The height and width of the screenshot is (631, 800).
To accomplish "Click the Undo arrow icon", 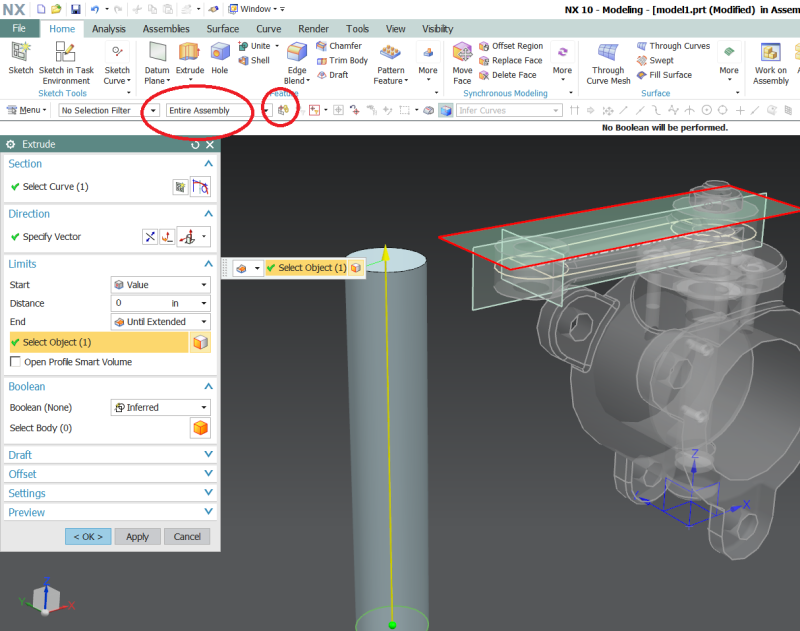I will 95,9.
